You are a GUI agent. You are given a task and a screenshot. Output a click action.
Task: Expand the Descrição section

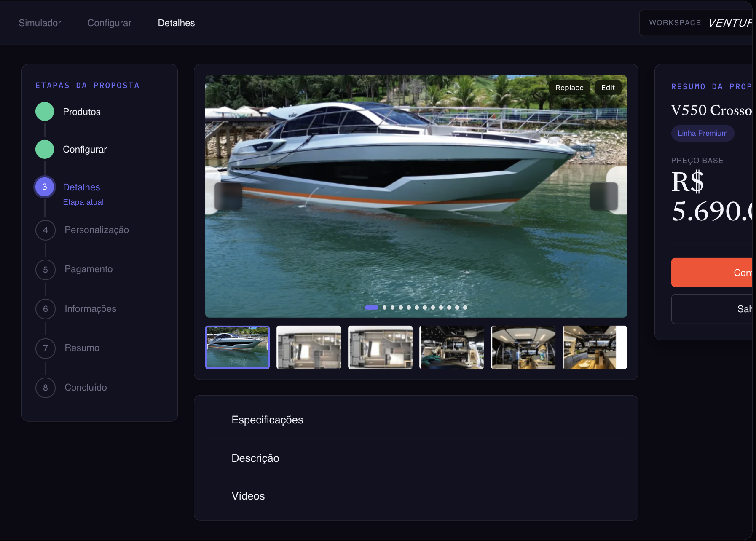[x=416, y=458]
